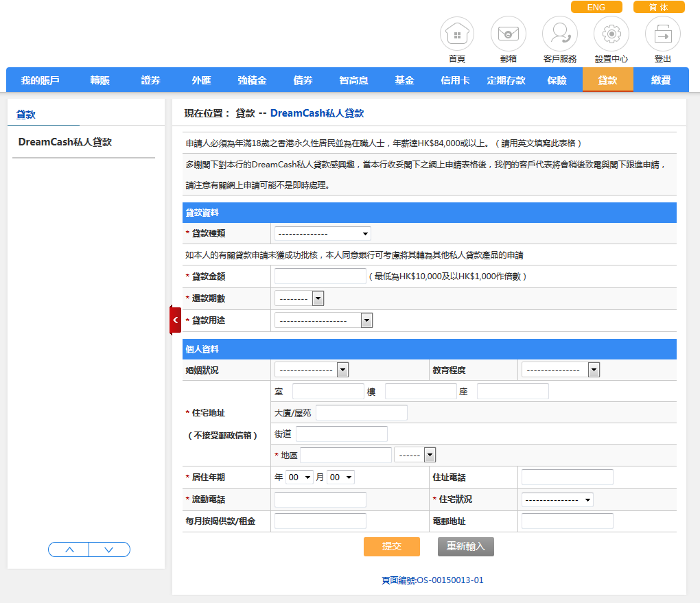Click the up arrow in the sidebar pager
The height and width of the screenshot is (603, 700).
pos(69,549)
